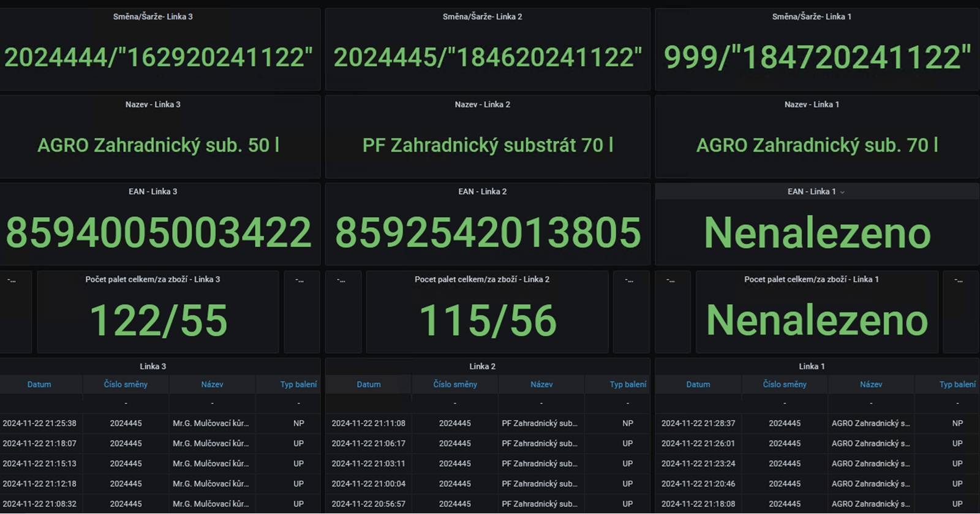Click the Linka 1 table panel title

[812, 366]
